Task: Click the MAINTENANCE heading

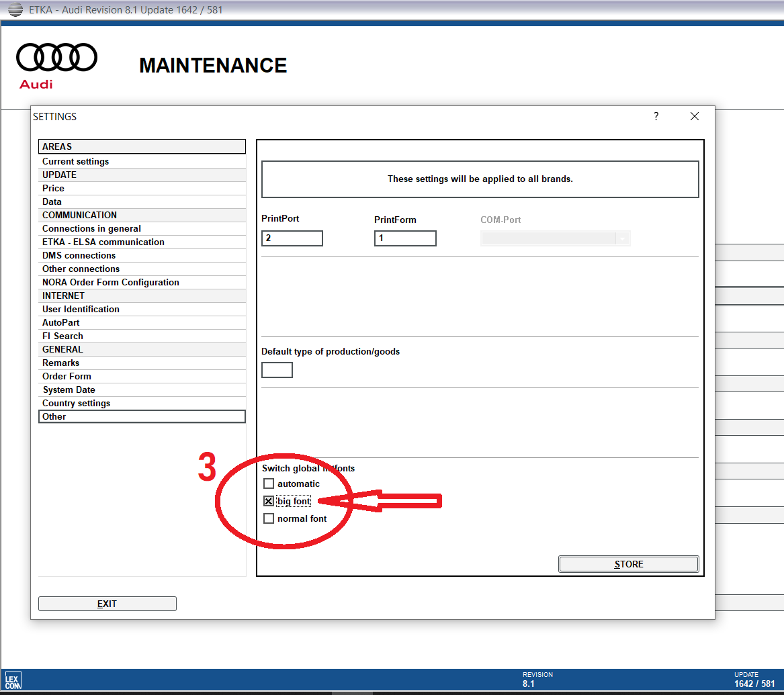Action: [x=213, y=65]
